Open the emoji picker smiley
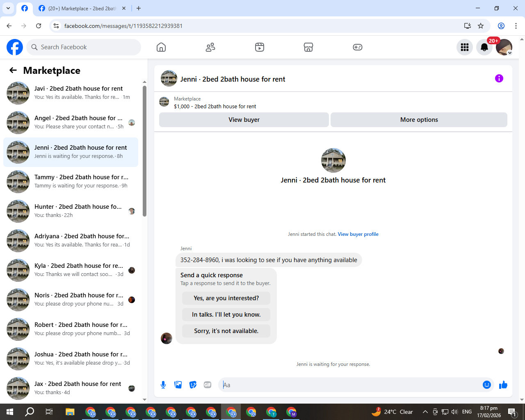 [487, 385]
